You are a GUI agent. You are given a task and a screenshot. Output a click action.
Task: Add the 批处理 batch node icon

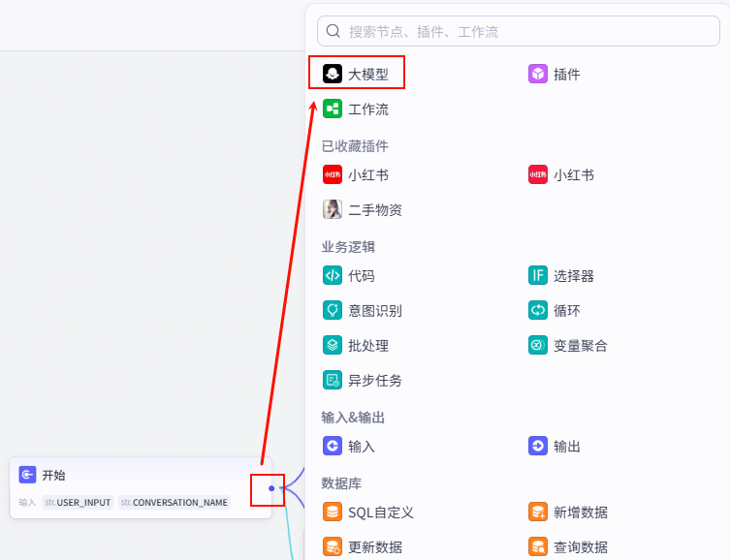coord(333,345)
